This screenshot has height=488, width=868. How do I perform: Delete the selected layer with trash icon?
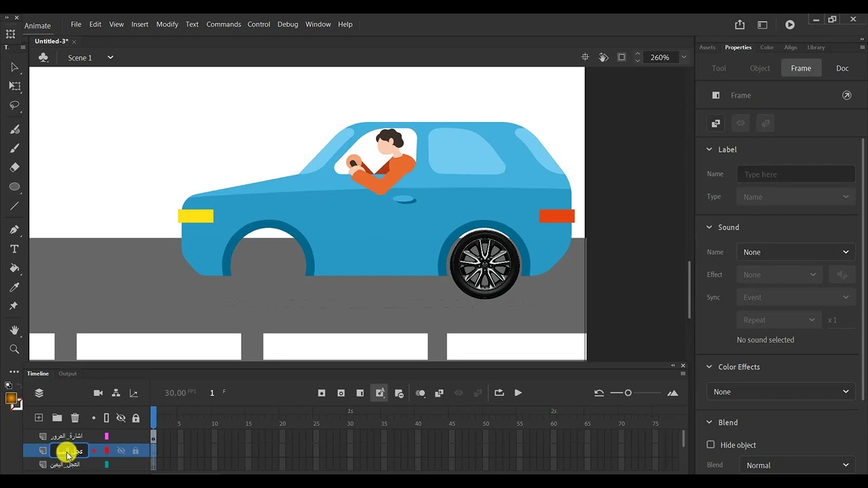[75, 418]
